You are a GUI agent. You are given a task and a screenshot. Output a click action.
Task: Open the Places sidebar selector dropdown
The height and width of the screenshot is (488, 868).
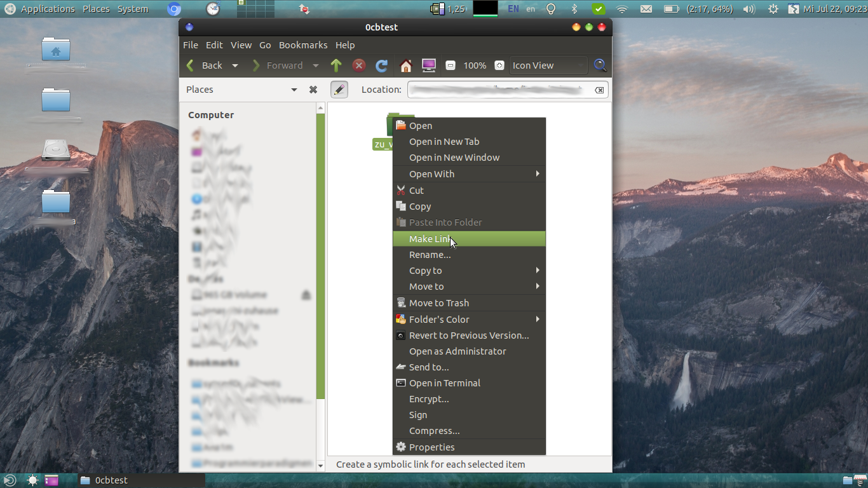294,89
